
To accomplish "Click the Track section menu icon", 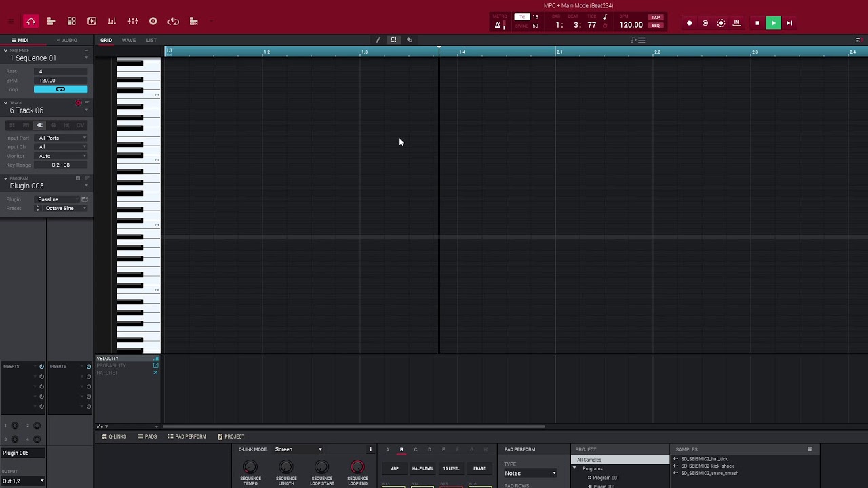I will pyautogui.click(x=86, y=103).
